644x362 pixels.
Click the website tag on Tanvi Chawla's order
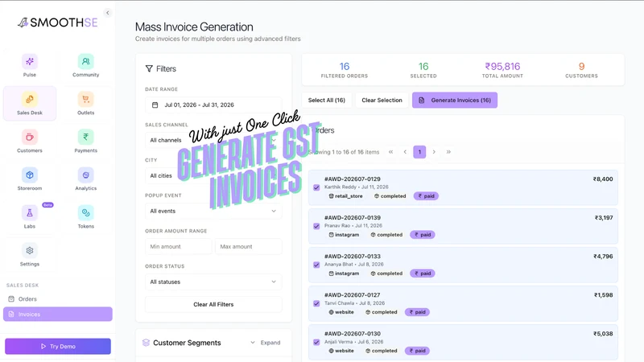341,312
